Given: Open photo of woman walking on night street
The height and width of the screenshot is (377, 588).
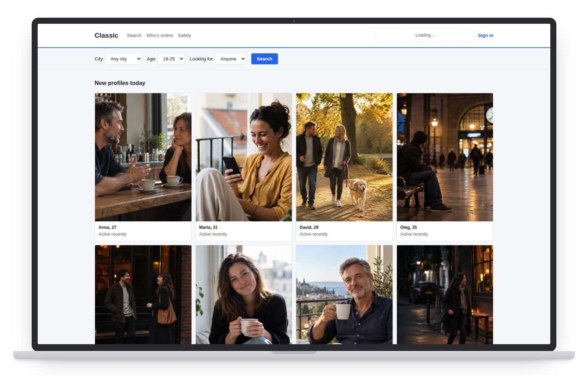Looking at the screenshot, I should (x=445, y=295).
